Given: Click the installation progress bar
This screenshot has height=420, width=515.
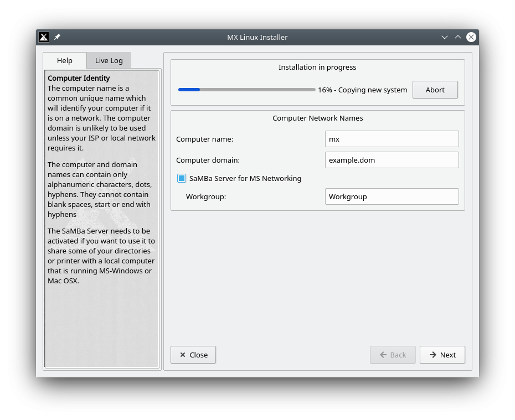Looking at the screenshot, I should pyautogui.click(x=246, y=90).
